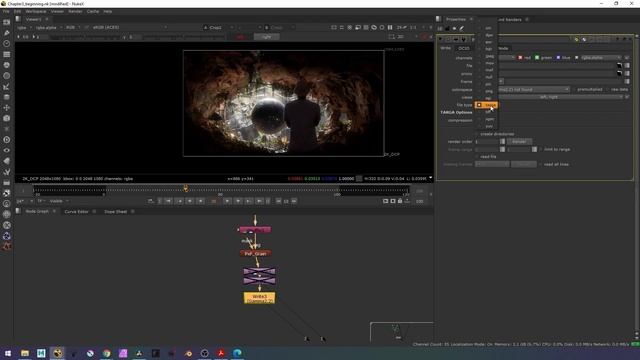This screenshot has height=360, width=640.
Task: Open the Image nodes toolbar menu
Action: 7,22
